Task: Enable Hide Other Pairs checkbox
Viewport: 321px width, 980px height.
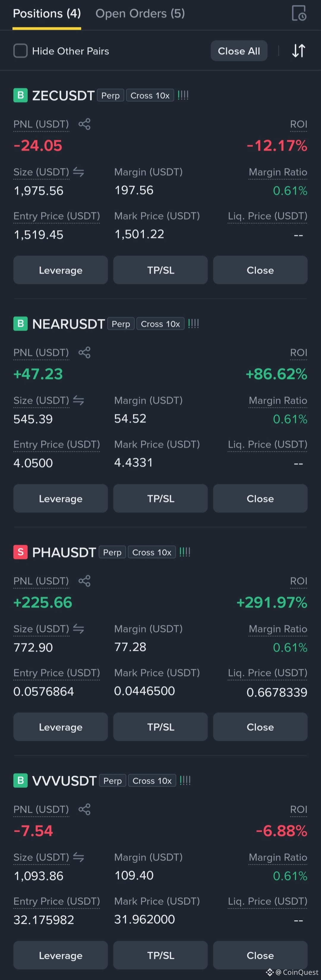Action: [21, 50]
